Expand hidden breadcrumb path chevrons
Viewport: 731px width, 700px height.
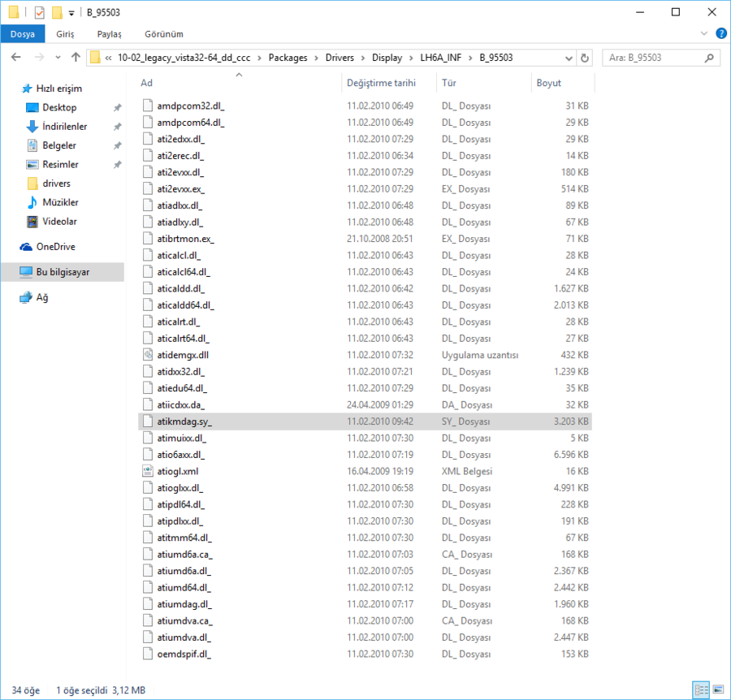[x=108, y=58]
